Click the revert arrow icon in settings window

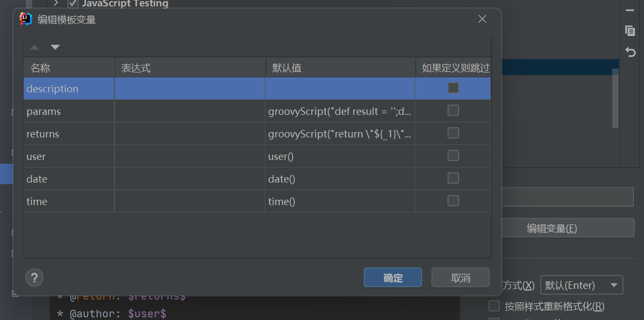click(x=630, y=52)
